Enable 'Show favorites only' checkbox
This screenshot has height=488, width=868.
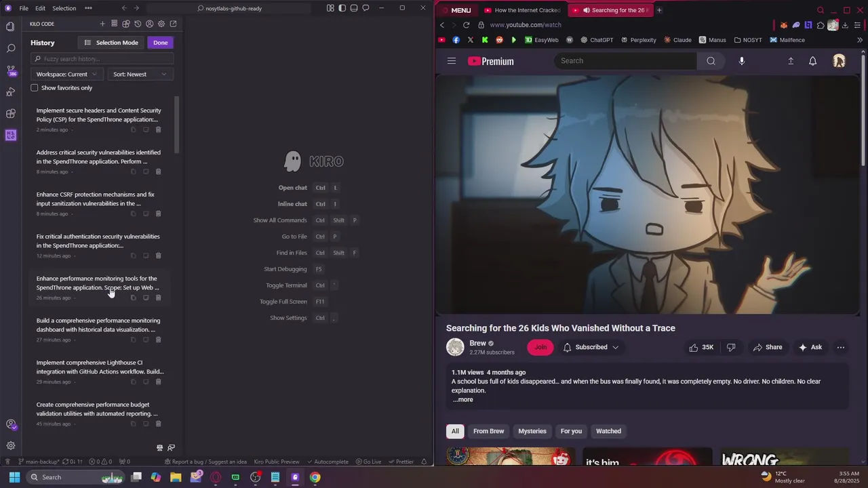[x=35, y=87]
